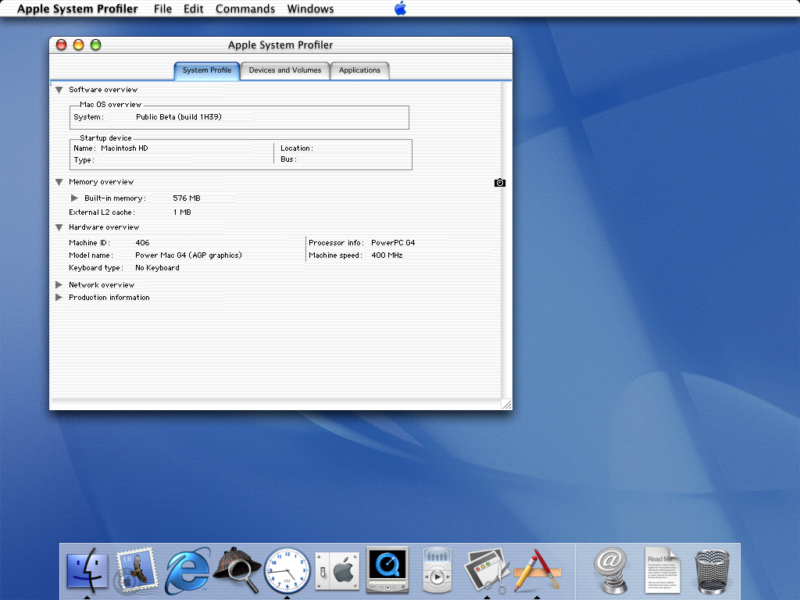Open the Commands menu
The image size is (800, 600).
[x=245, y=8]
